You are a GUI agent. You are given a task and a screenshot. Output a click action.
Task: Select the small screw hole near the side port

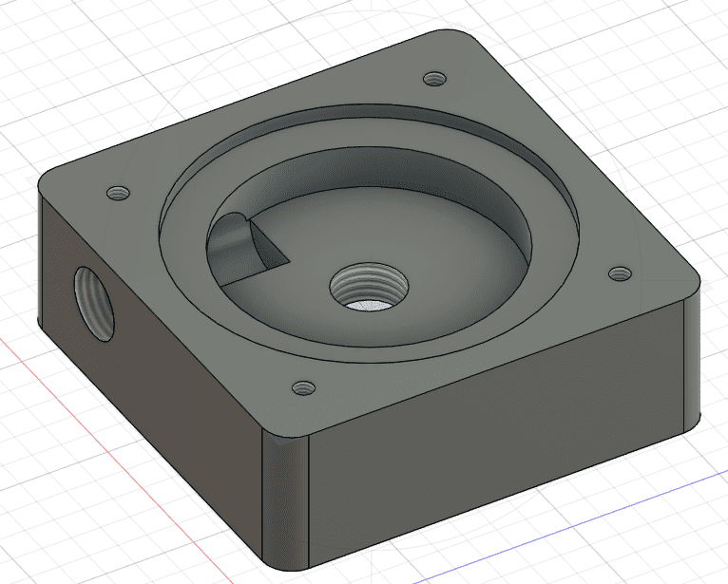tap(118, 193)
